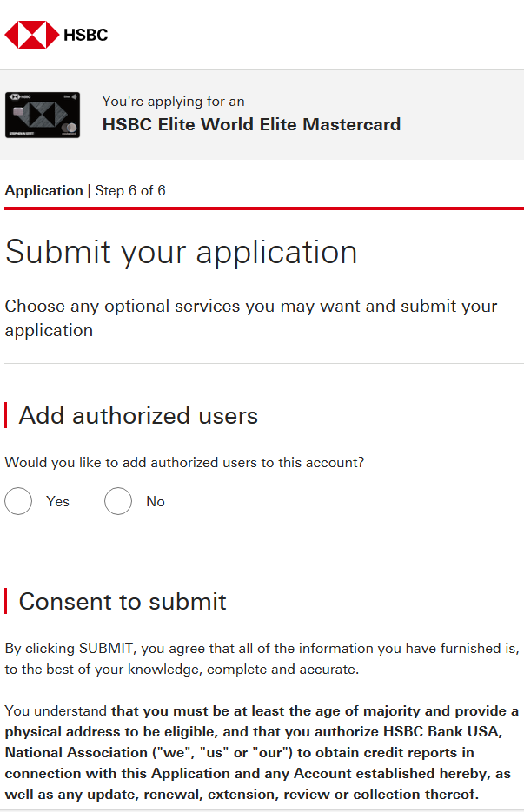
Task: Click the "You're applying for an" text
Action: [173, 102]
